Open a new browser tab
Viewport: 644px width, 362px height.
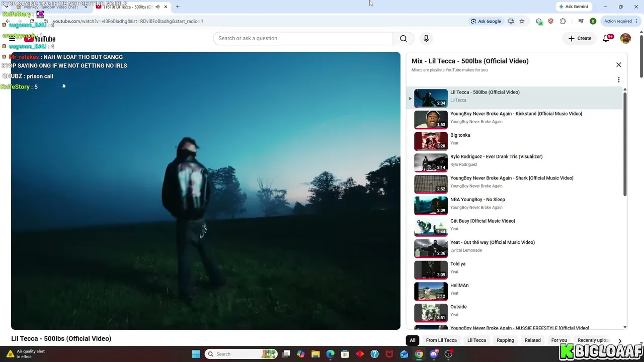[x=178, y=7]
